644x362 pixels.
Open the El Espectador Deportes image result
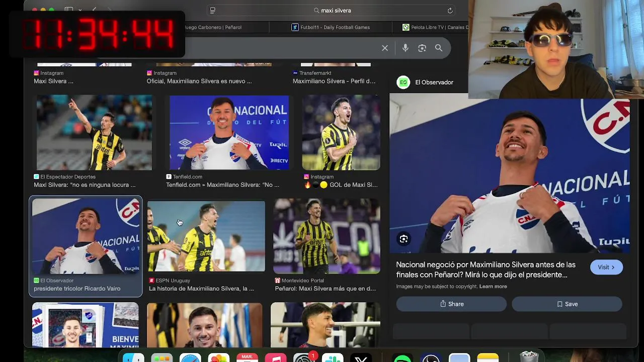click(x=94, y=132)
